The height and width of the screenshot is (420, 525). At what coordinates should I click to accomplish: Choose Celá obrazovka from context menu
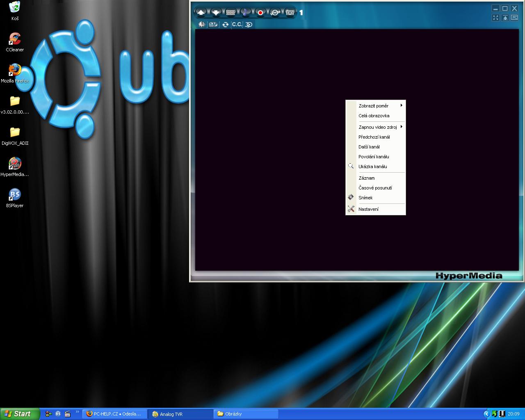[376, 116]
